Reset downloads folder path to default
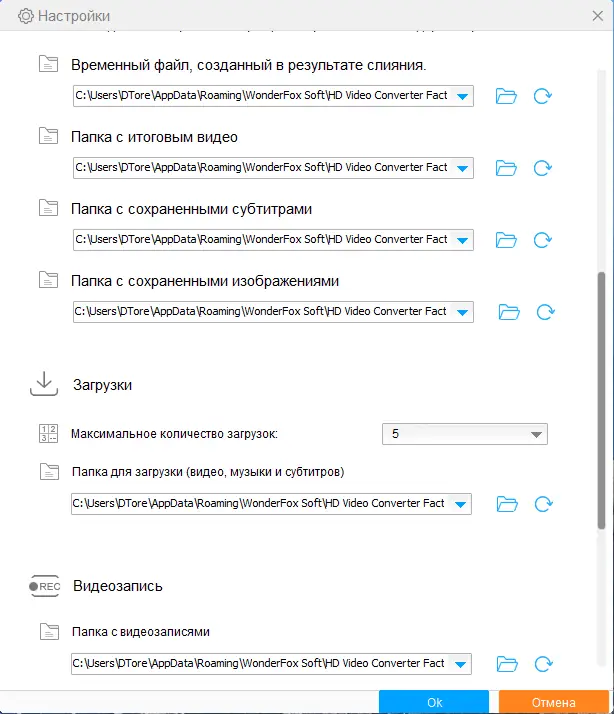The width and height of the screenshot is (614, 714). 543,504
